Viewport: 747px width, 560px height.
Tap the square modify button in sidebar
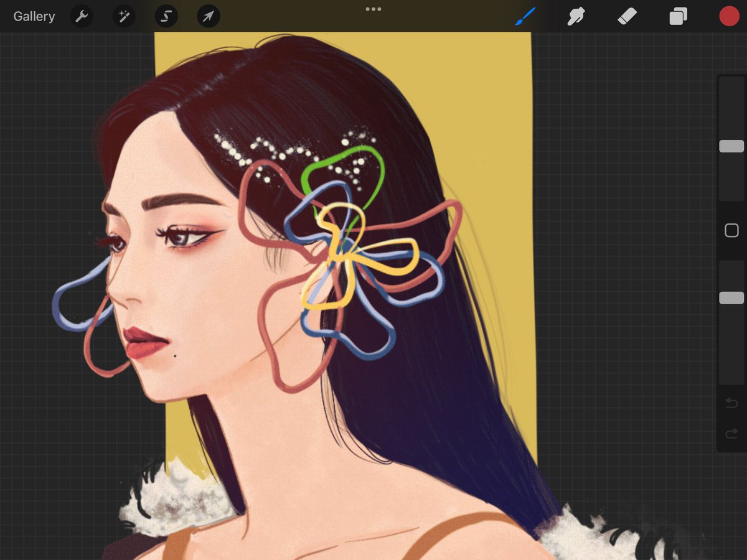pyautogui.click(x=731, y=231)
